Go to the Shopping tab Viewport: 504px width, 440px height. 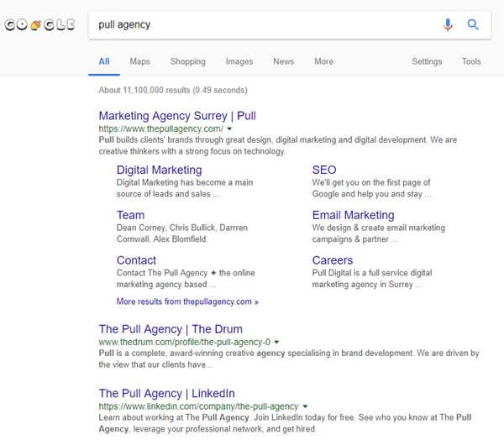click(x=187, y=61)
